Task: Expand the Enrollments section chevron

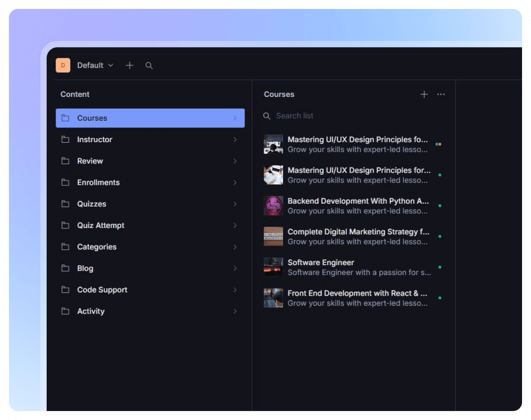Action: [235, 182]
